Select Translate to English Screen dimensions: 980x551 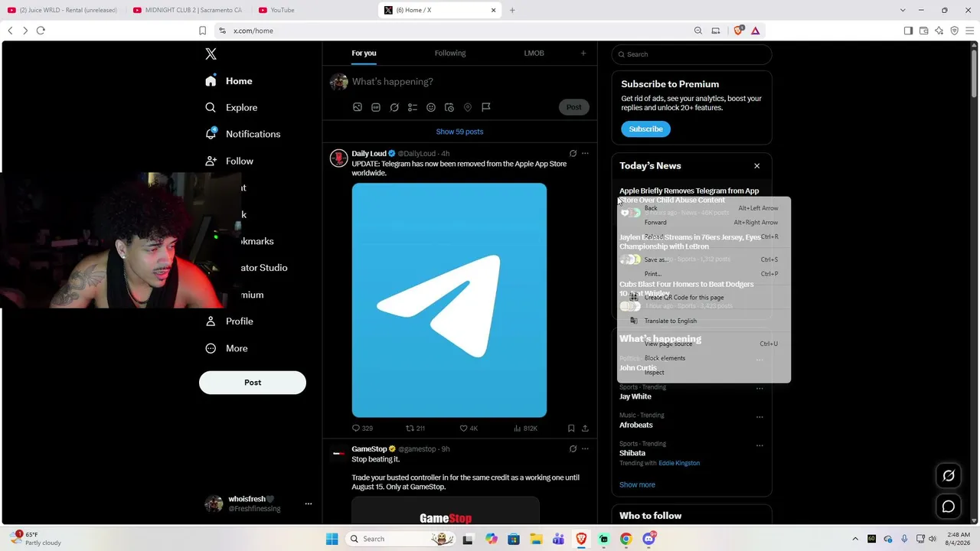tap(704, 321)
